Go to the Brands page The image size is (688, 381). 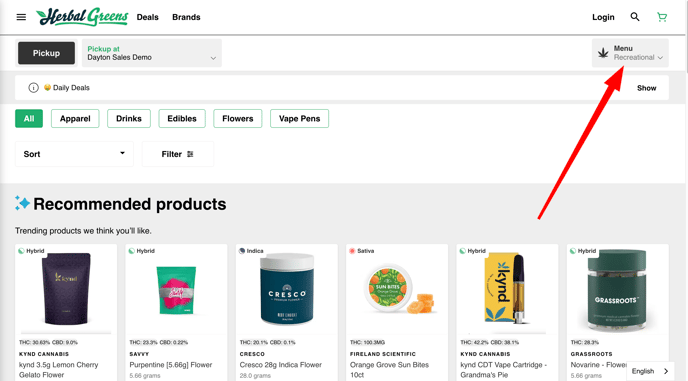(186, 17)
